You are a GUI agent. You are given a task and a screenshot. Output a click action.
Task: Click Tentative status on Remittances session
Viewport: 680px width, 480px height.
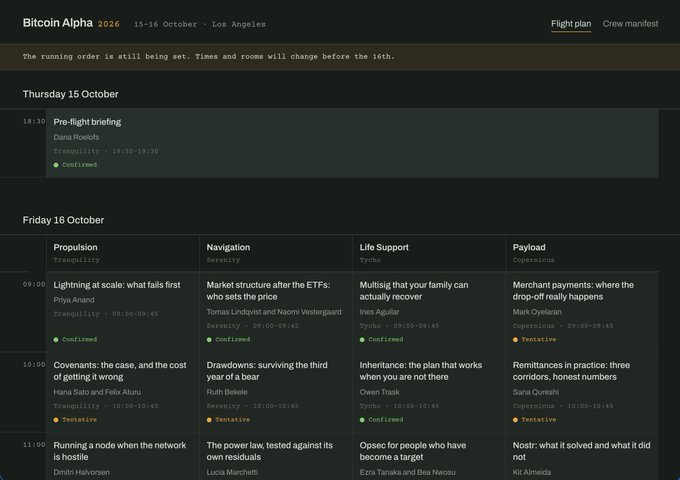coord(534,420)
